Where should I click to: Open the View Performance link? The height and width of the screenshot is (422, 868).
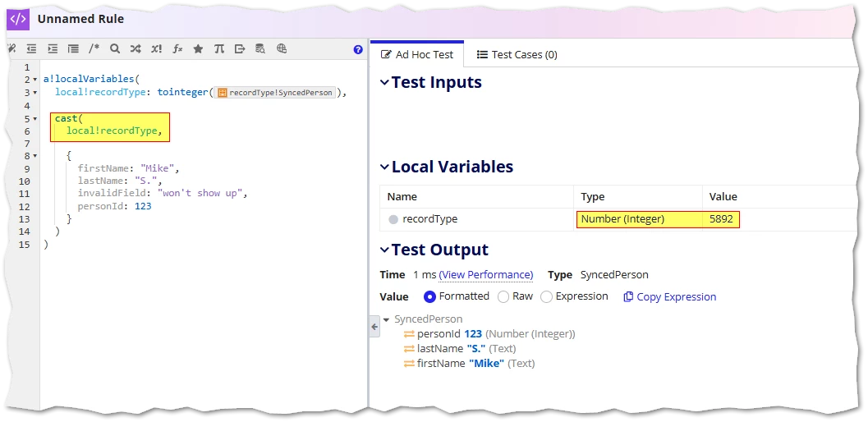486,275
